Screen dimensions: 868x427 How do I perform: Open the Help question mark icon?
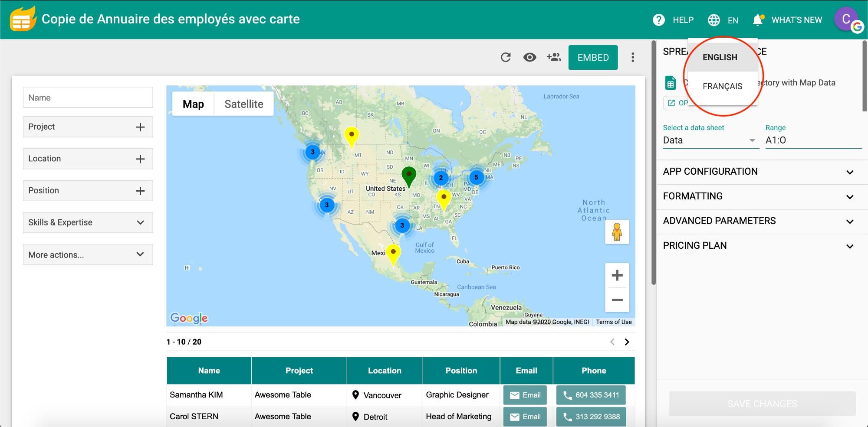click(x=658, y=20)
